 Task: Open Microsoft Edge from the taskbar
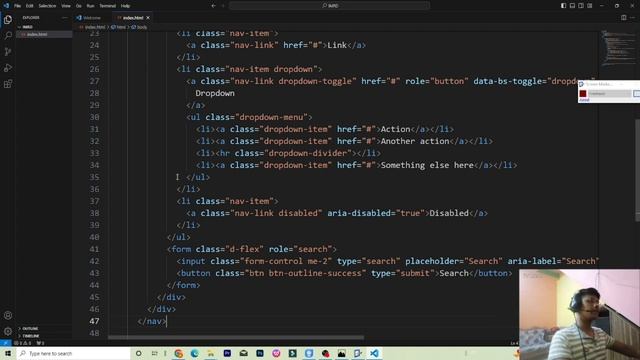(195, 353)
